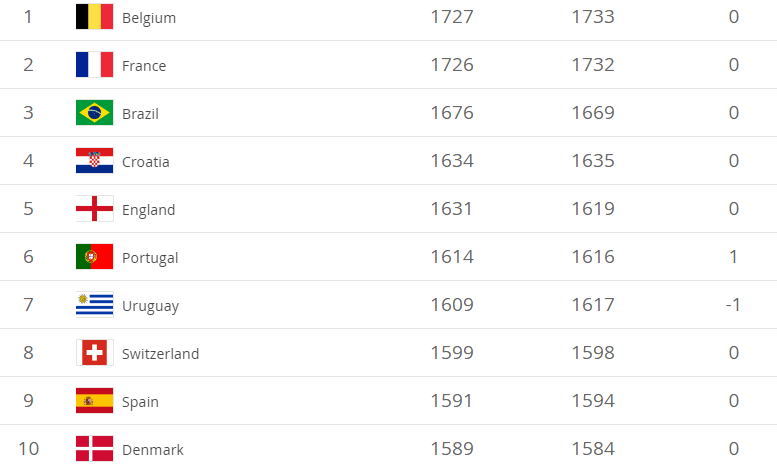Click the Switzerland flag icon
The height and width of the screenshot is (467, 777).
(x=94, y=353)
